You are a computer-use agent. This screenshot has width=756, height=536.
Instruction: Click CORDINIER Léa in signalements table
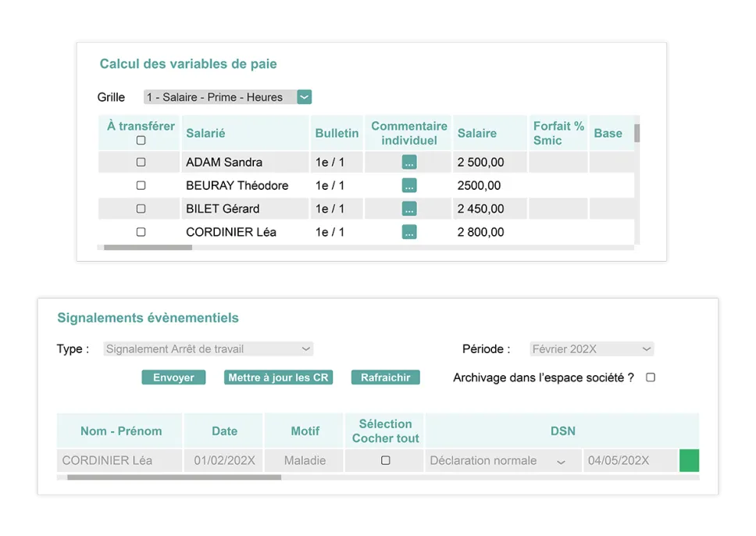(107, 460)
